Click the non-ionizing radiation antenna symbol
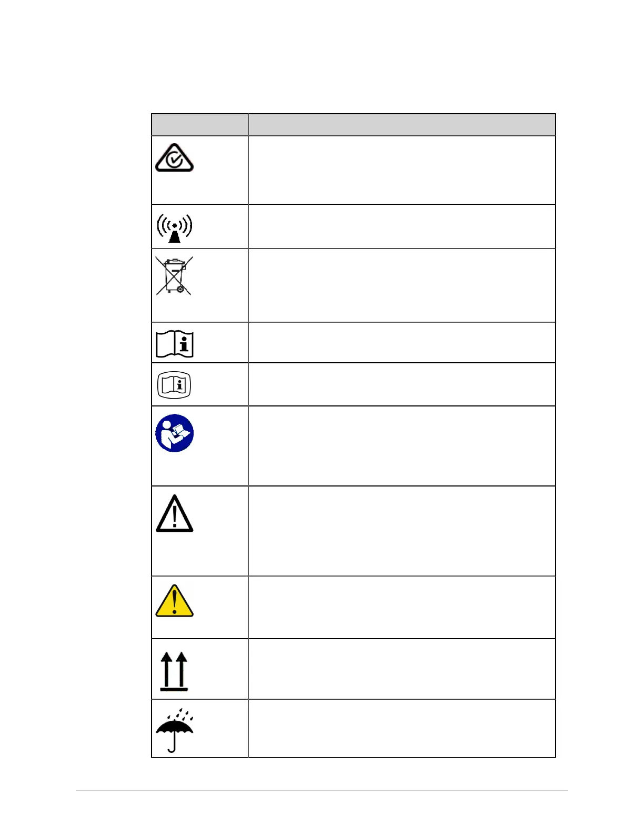 tap(175, 228)
